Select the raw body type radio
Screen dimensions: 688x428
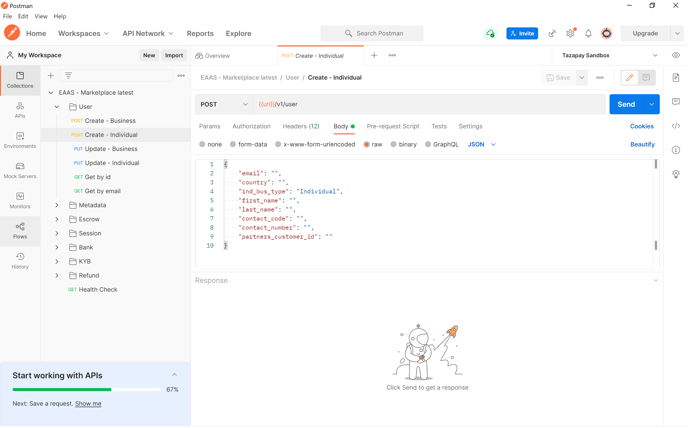coord(366,144)
